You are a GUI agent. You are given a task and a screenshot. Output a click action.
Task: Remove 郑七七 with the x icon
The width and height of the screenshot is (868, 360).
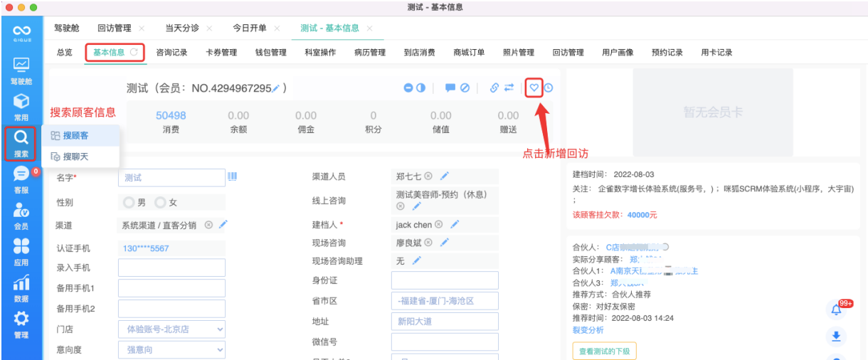pos(428,176)
